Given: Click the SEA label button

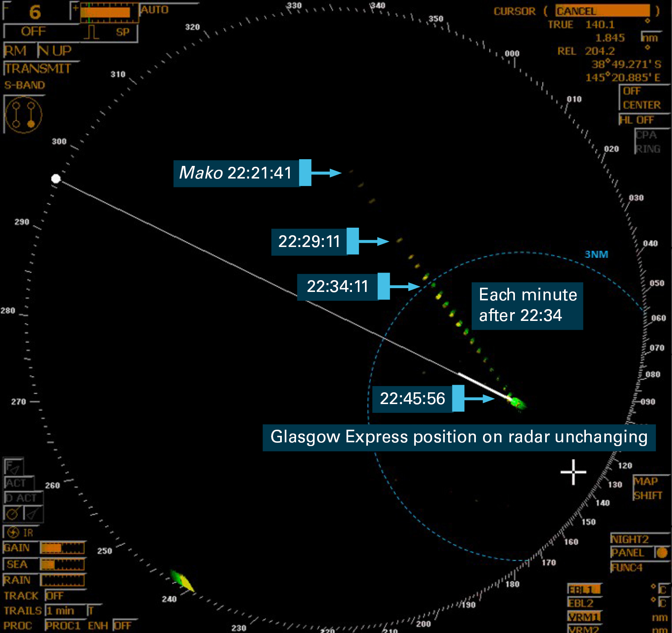Looking at the screenshot, I should point(17,564).
